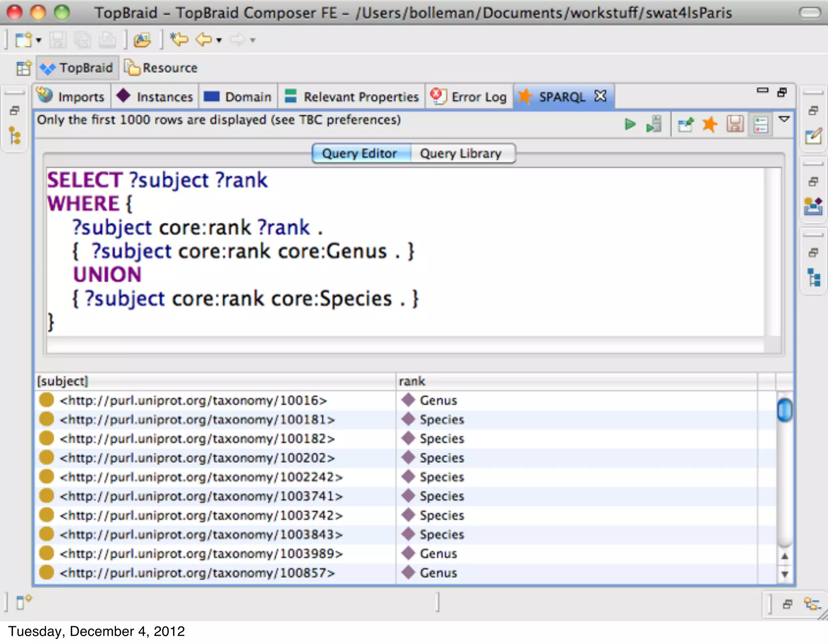
Task: Open the SPARQL view menu triangle
Action: coord(784,119)
